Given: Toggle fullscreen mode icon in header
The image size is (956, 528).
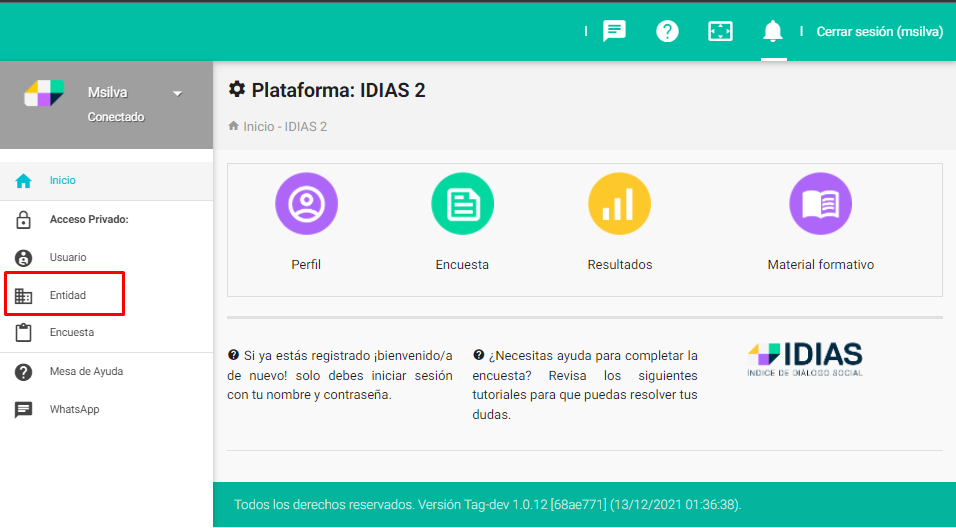Looking at the screenshot, I should point(720,31).
